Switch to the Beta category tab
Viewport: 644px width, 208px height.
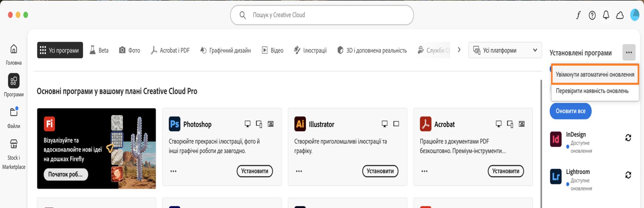point(99,50)
